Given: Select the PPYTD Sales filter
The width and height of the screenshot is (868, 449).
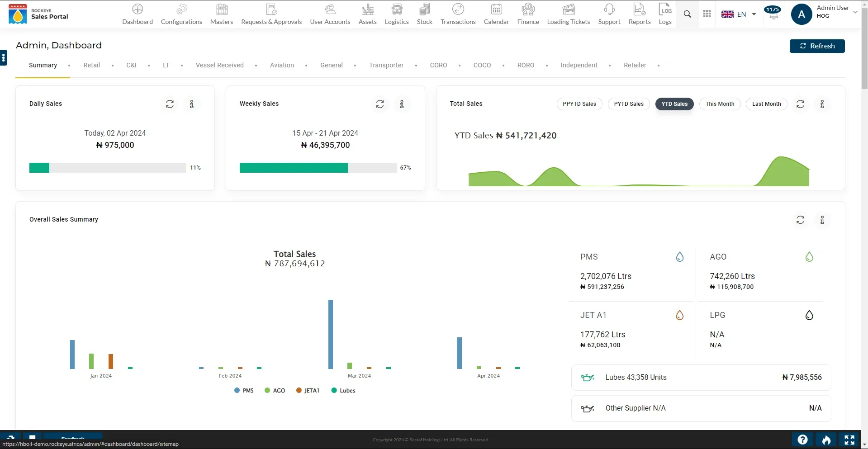Looking at the screenshot, I should click(579, 104).
